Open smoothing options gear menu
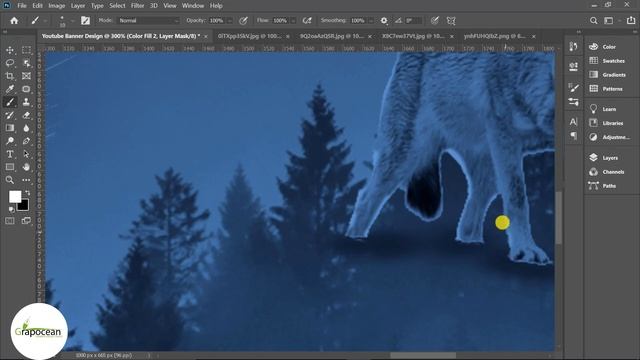The width and height of the screenshot is (640, 360). click(x=384, y=20)
